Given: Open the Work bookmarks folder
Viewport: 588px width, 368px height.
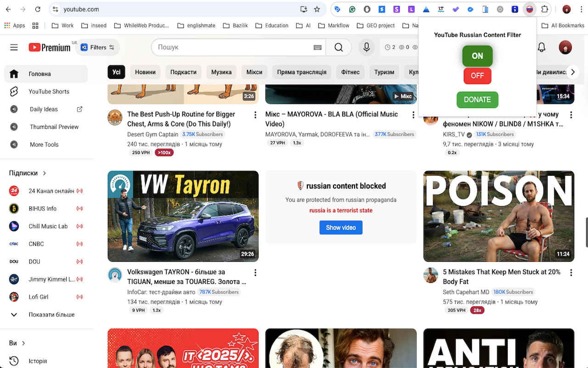Looking at the screenshot, I should (x=62, y=25).
